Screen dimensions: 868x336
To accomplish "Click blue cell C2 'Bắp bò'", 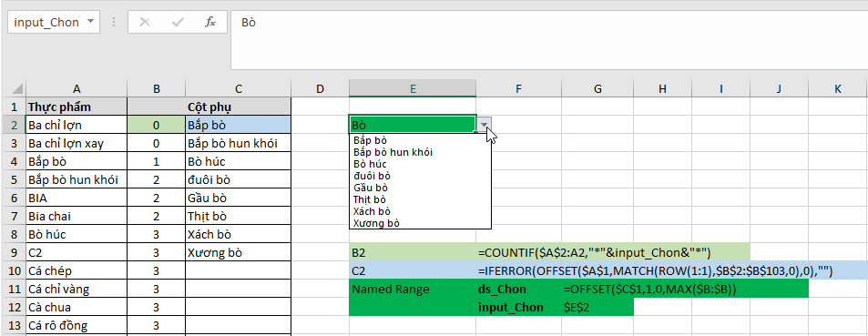I will (x=238, y=125).
